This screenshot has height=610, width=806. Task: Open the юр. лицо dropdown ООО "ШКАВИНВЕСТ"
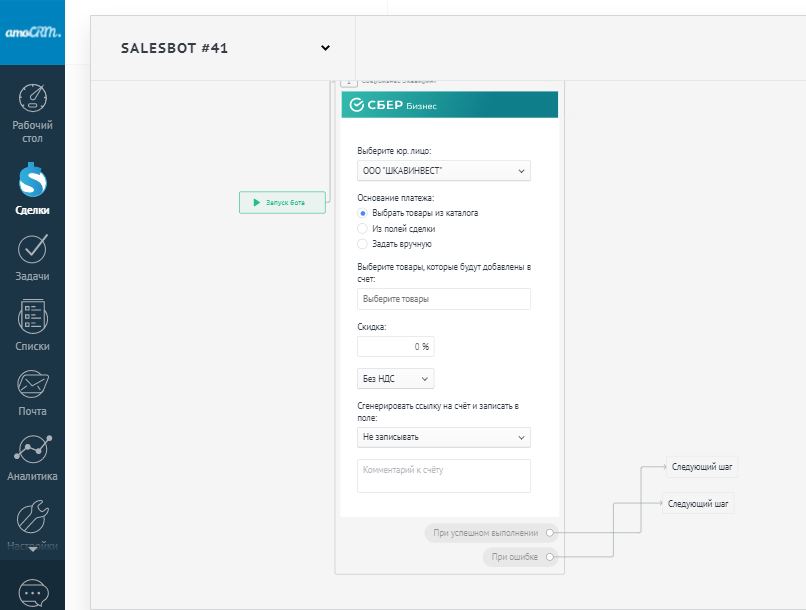(444, 171)
